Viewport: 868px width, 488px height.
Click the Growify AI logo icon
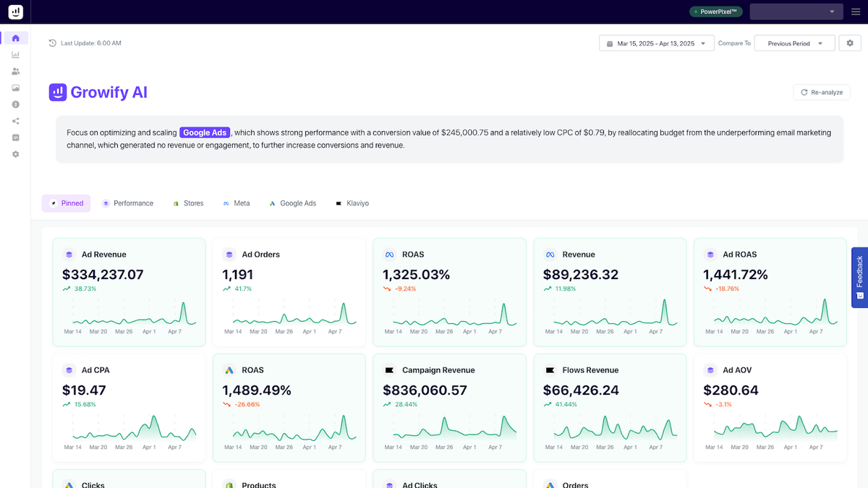pyautogui.click(x=57, y=92)
